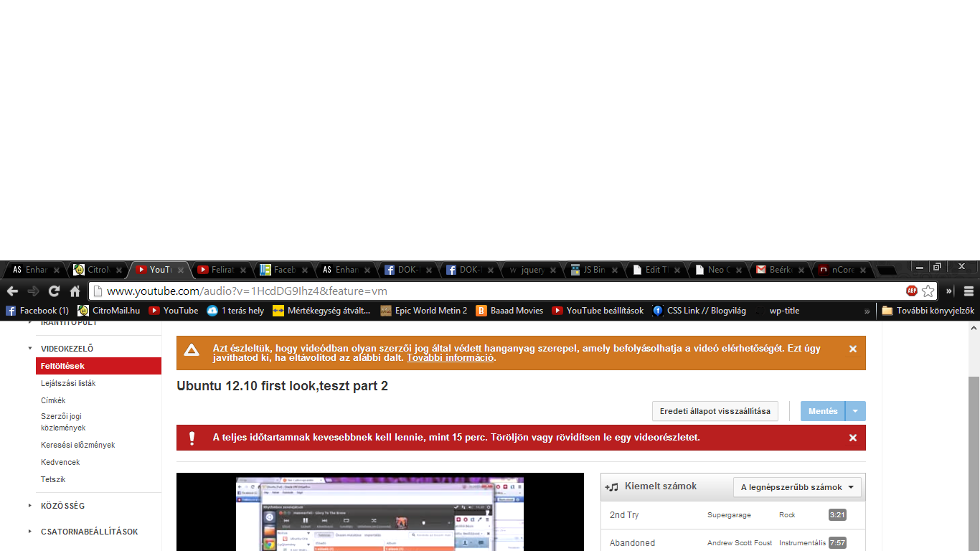Screen dimensions: 980x551
Task: Switch to the Gmail Beérkezett tab
Action: tap(780, 270)
